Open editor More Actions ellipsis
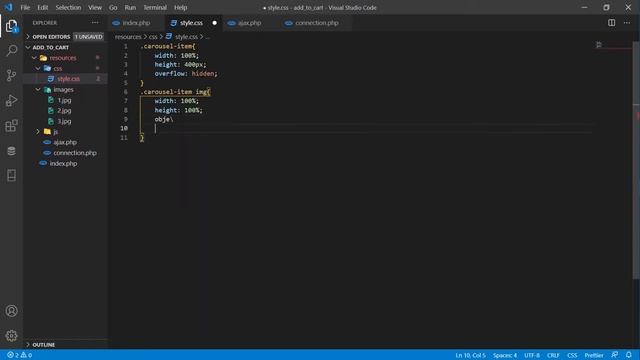Image resolution: width=640 pixels, height=360 pixels. (627, 23)
